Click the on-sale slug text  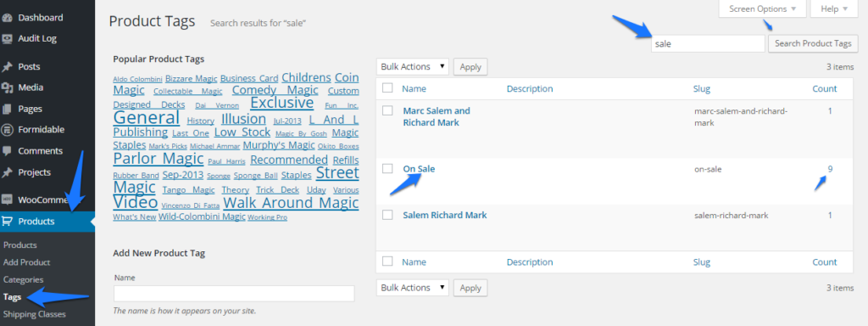(x=708, y=169)
